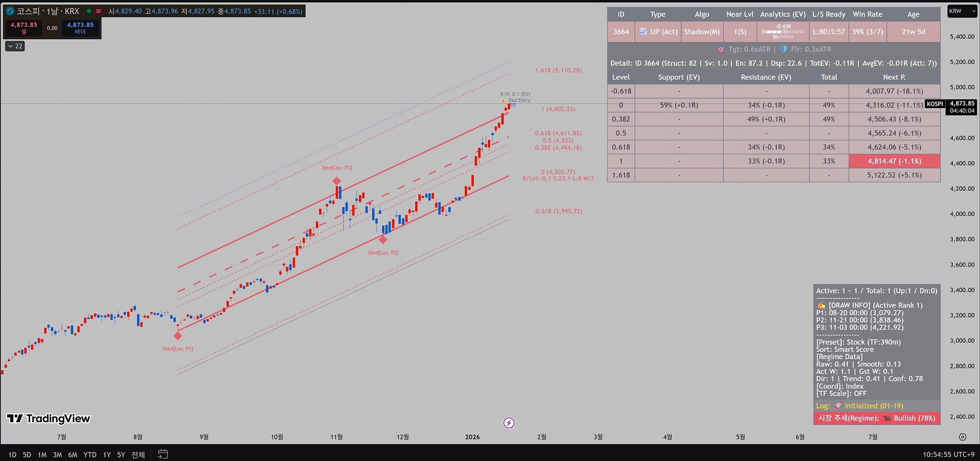Open the UTC+9 timezone menu
This screenshot has height=461, width=980.
tap(948, 454)
